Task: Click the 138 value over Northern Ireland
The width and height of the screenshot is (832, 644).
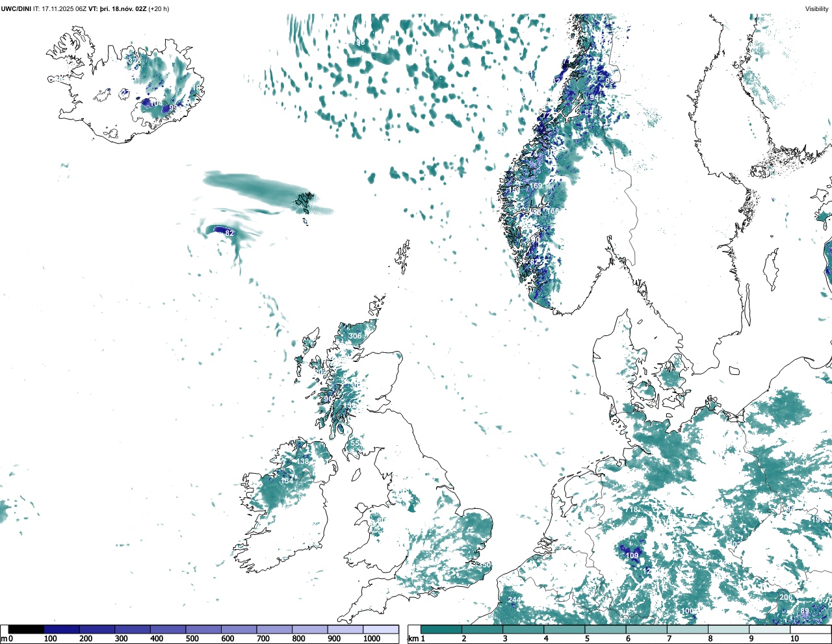Action: [x=303, y=461]
